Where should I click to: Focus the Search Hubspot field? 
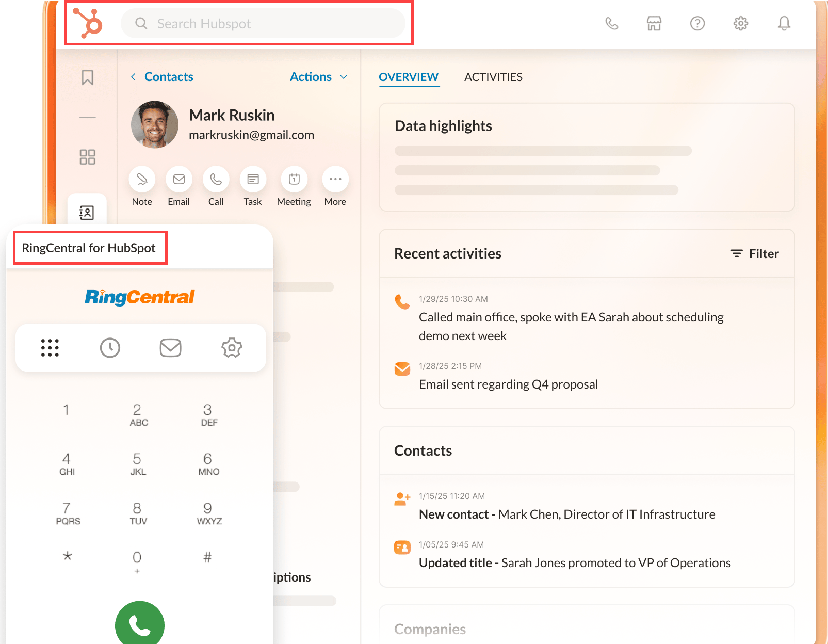point(263,23)
